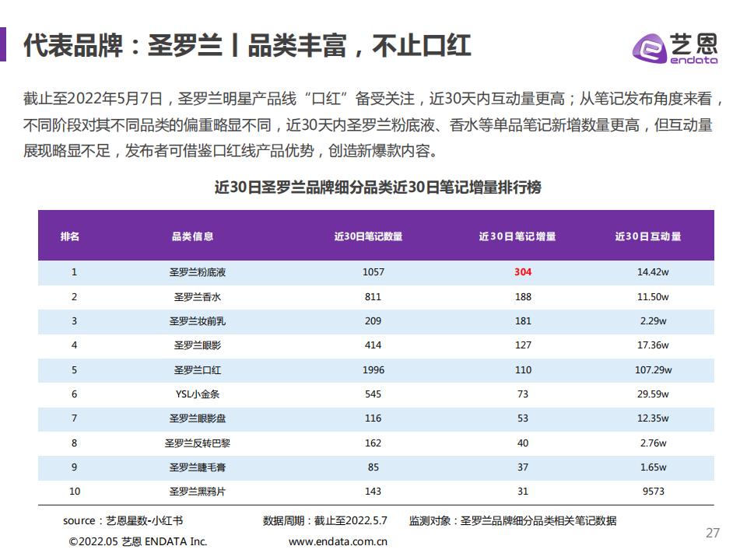Click the interaction value 1.65w
Image resolution: width=747 pixels, height=560 pixels.
coord(653,467)
